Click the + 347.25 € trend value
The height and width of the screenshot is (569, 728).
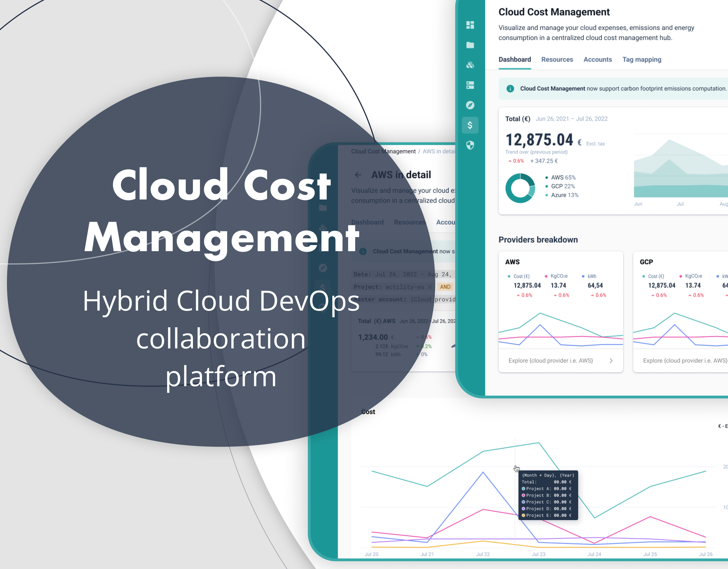coord(544,161)
